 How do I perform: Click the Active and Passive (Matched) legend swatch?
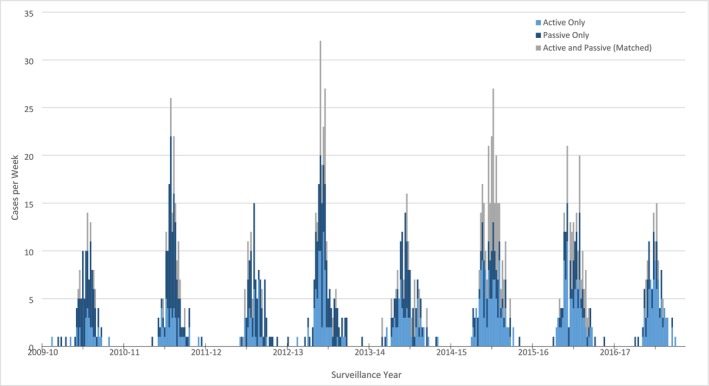click(538, 48)
